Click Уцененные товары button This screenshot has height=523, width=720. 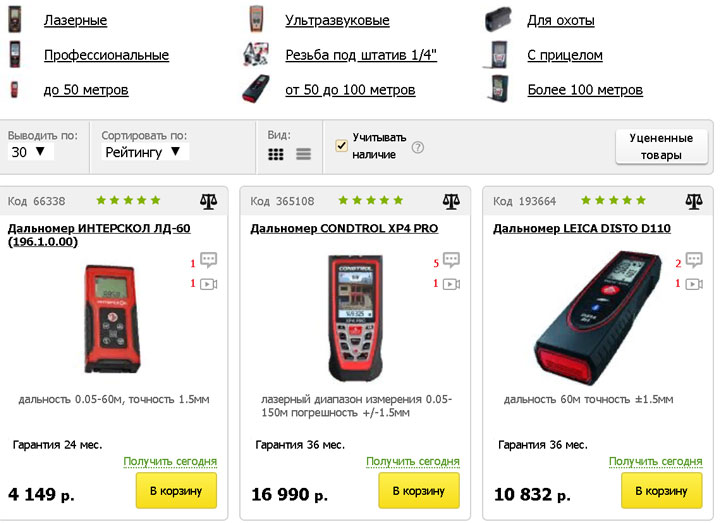tap(661, 146)
